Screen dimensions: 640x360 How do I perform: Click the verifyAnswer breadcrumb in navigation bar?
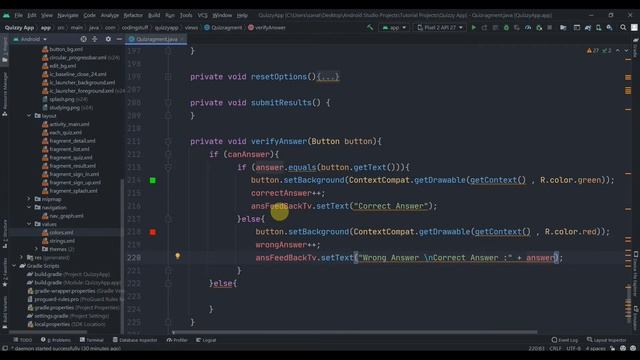point(267,28)
